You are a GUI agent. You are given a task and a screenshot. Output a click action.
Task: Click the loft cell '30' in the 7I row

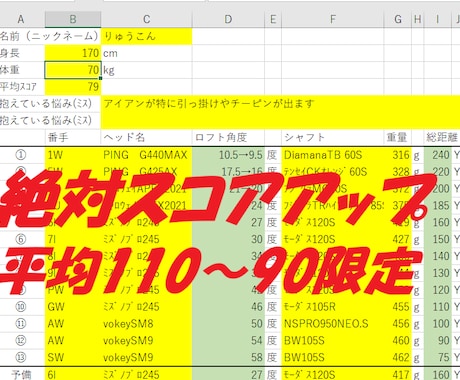point(228,239)
